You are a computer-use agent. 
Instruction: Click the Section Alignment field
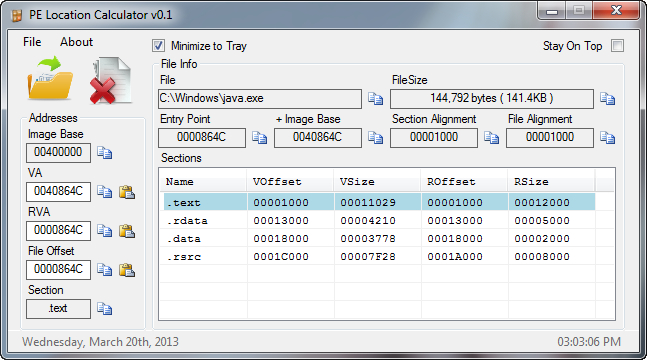coord(434,137)
